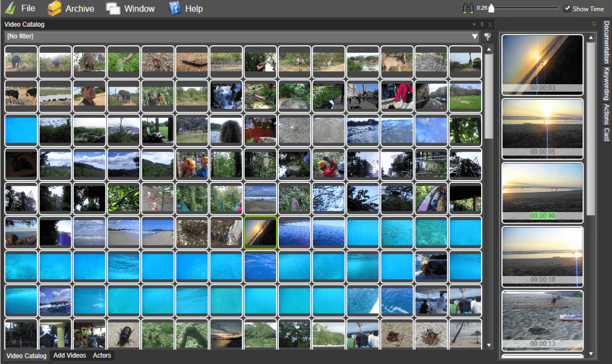Open the filter funnel icon beside the filter bar

click(487, 36)
